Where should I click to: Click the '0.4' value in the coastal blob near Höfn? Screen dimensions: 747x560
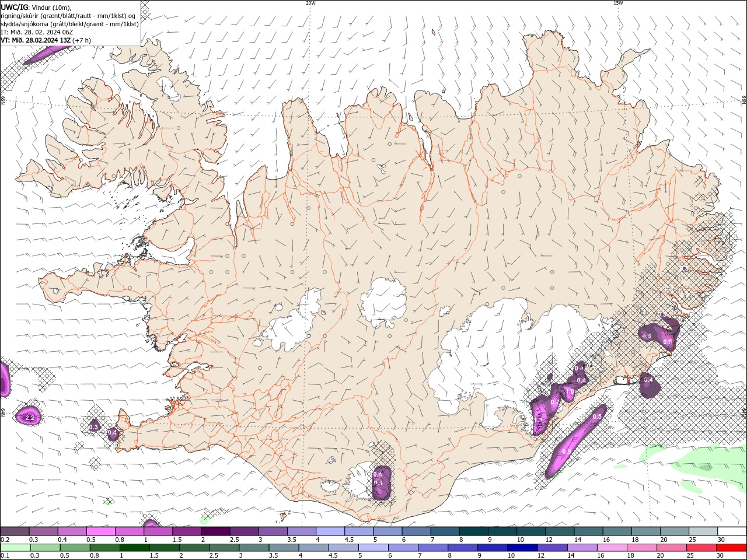(x=648, y=380)
